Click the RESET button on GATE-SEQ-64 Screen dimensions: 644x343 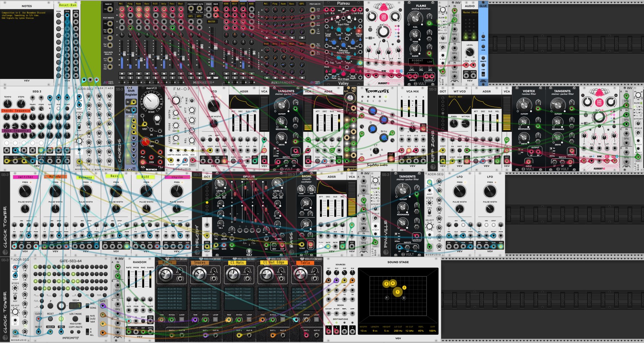(50, 319)
